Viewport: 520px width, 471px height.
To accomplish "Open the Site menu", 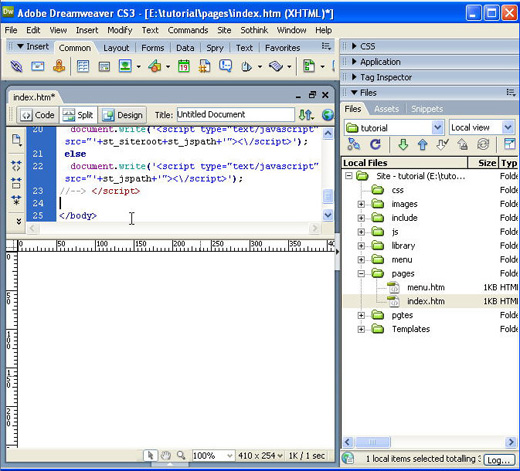I will tap(224, 30).
